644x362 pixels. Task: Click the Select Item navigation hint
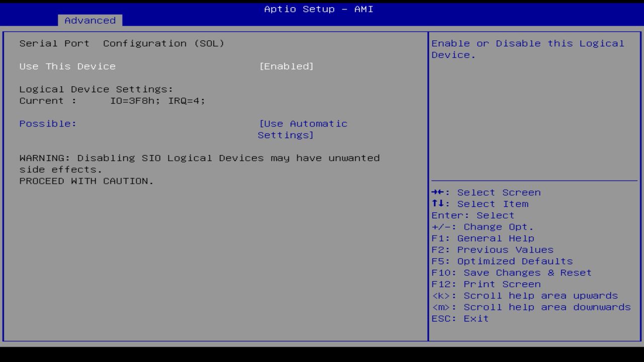(x=485, y=204)
